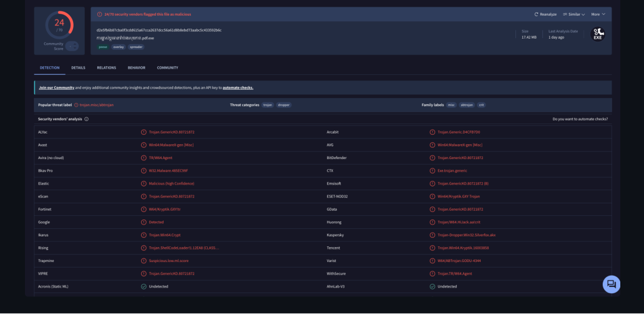
Task: Open the More dropdown menu
Action: [598, 14]
